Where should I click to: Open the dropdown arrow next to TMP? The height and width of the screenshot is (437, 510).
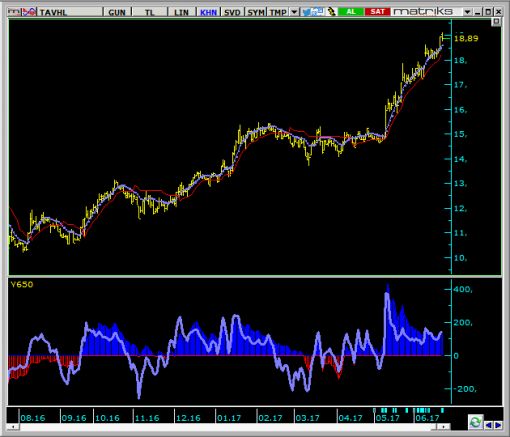pos(294,12)
